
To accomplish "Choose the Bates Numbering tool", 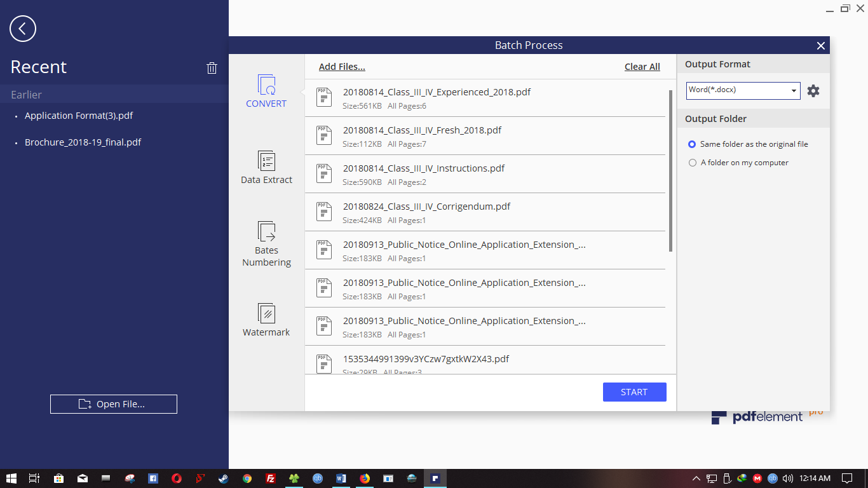I will [266, 232].
